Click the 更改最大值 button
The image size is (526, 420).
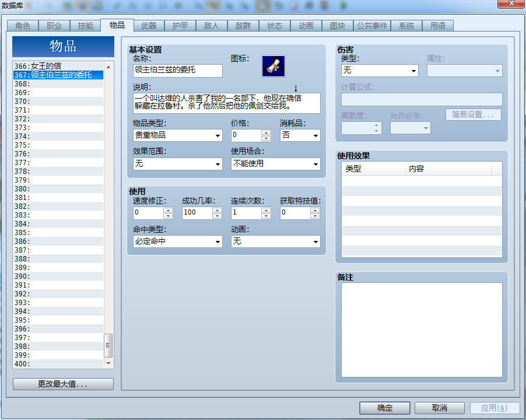coord(63,384)
